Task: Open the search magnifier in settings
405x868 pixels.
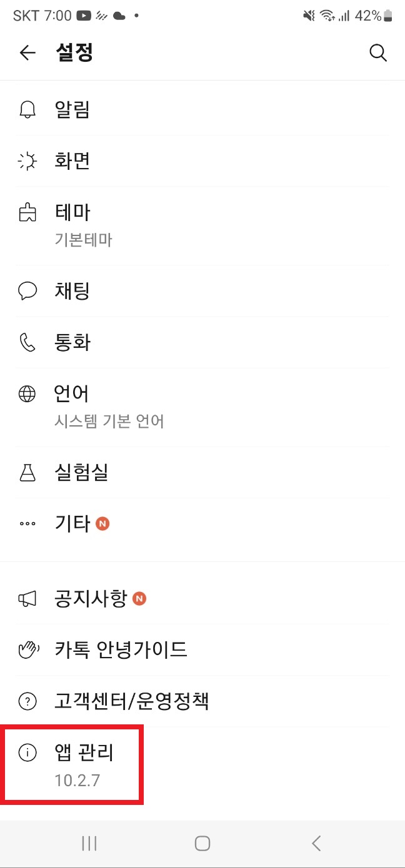Action: pyautogui.click(x=378, y=53)
